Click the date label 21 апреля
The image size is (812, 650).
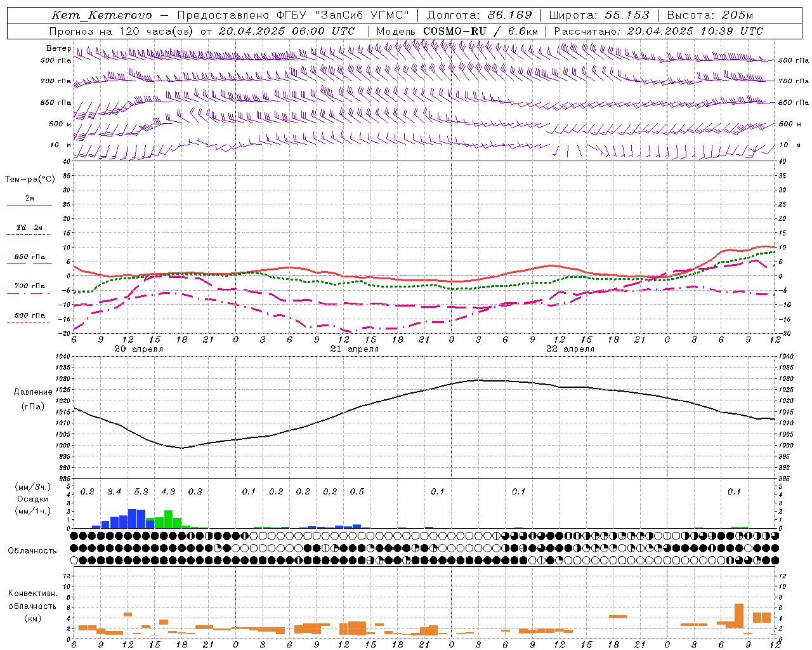(354, 349)
